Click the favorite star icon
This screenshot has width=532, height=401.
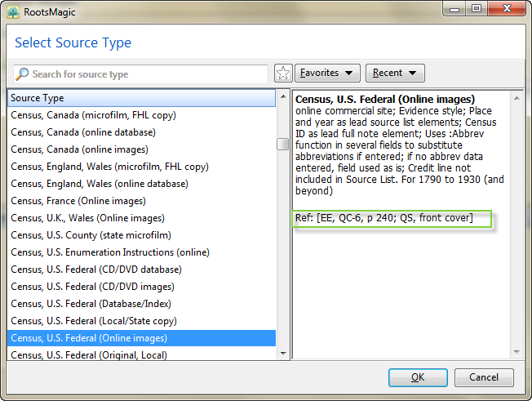point(283,74)
